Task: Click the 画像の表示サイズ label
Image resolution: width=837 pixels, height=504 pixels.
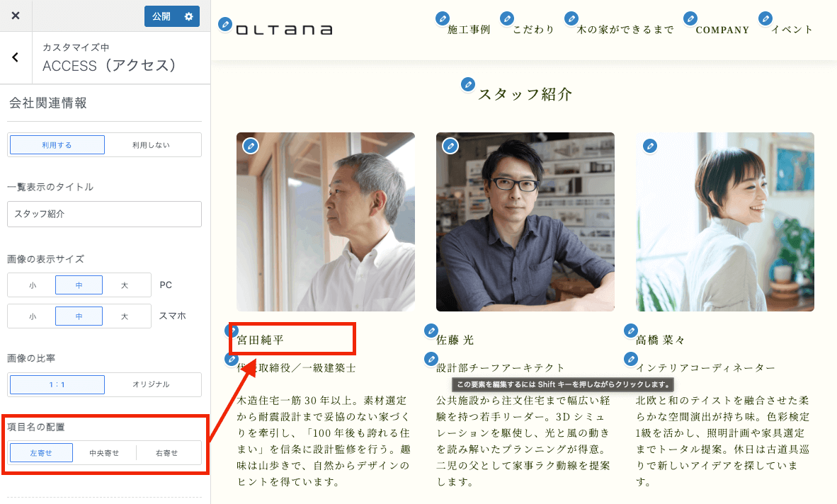Action: click(x=45, y=259)
